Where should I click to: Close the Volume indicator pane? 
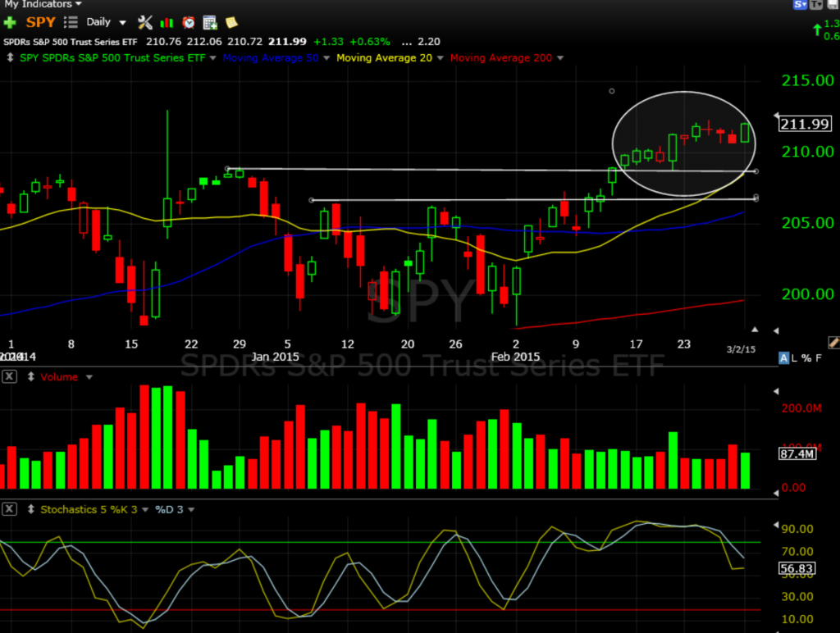(x=9, y=377)
